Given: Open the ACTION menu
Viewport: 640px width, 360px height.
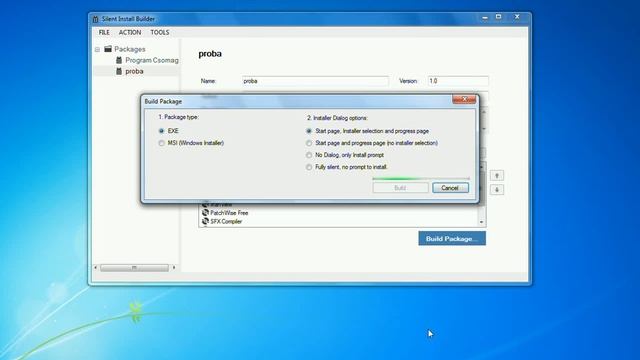Looking at the screenshot, I should [130, 32].
